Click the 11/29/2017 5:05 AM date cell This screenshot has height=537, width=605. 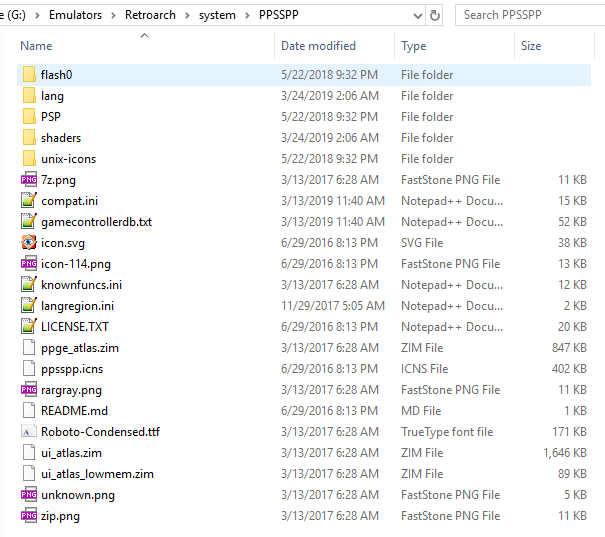pyautogui.click(x=333, y=306)
